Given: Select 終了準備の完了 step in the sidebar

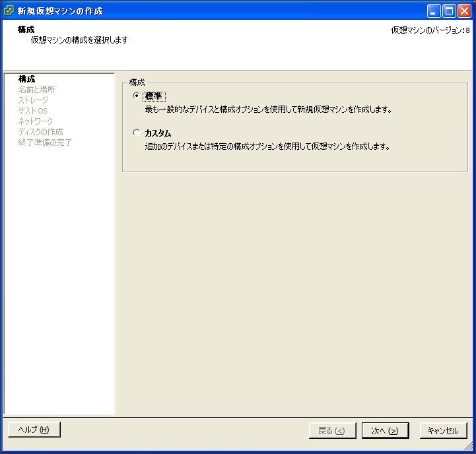Looking at the screenshot, I should (x=45, y=143).
